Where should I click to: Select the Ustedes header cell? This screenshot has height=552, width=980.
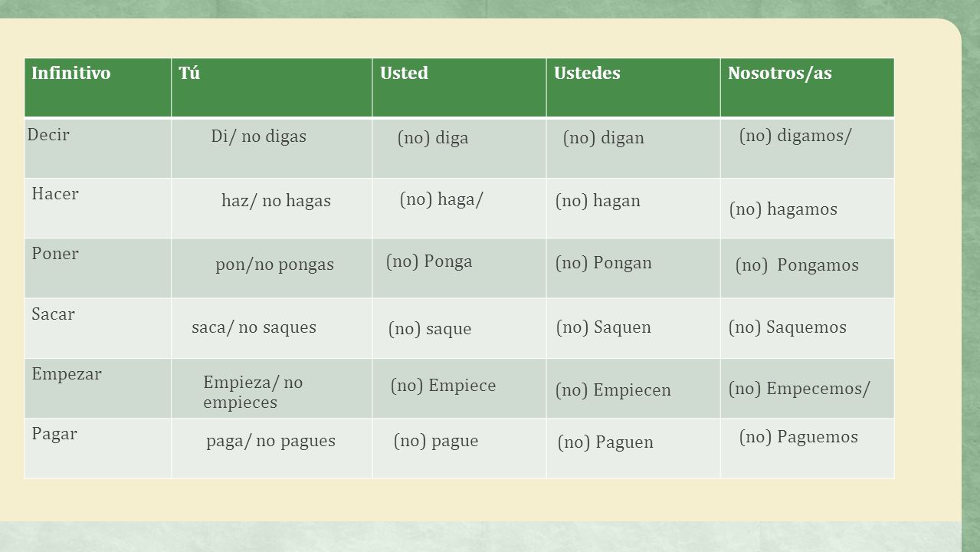tap(633, 87)
